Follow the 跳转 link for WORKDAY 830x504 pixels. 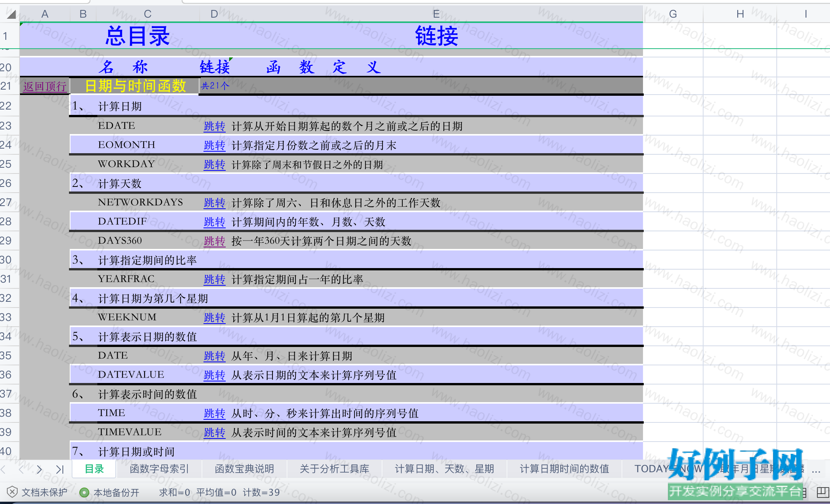pyautogui.click(x=215, y=164)
